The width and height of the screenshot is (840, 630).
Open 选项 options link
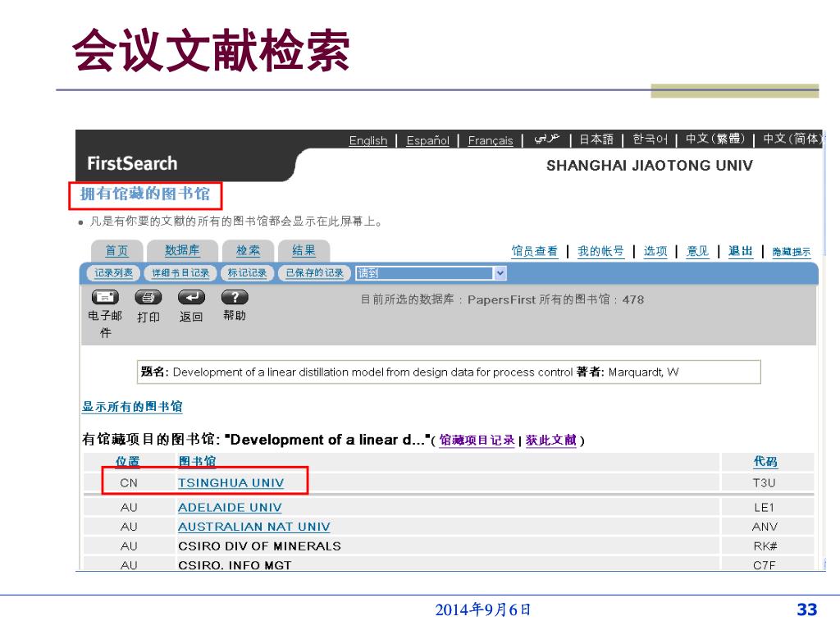pyautogui.click(x=655, y=251)
